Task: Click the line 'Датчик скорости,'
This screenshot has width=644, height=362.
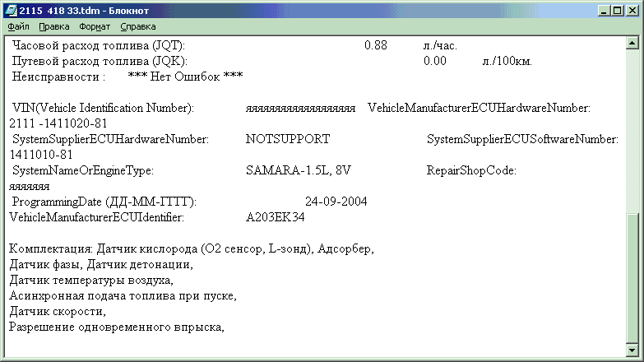Action: tap(58, 311)
